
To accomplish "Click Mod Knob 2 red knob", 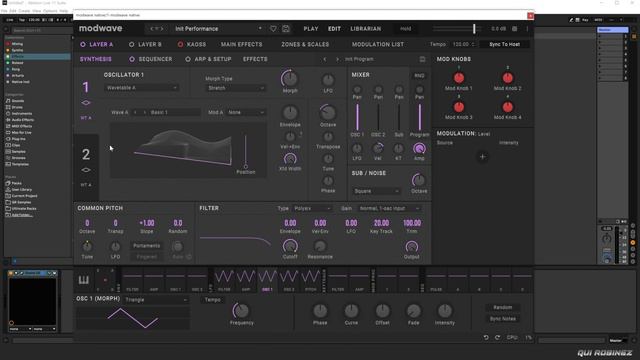I will click(x=507, y=78).
